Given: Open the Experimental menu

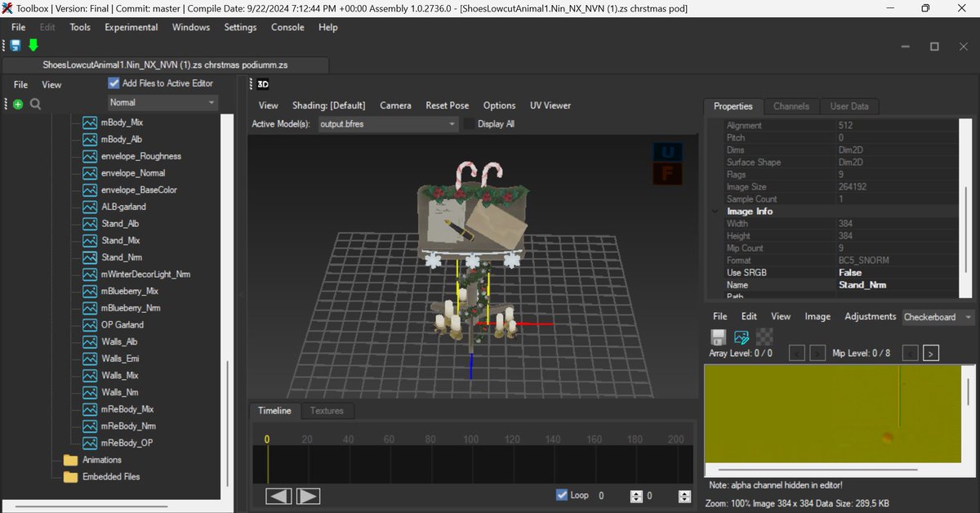Looking at the screenshot, I should [x=131, y=27].
